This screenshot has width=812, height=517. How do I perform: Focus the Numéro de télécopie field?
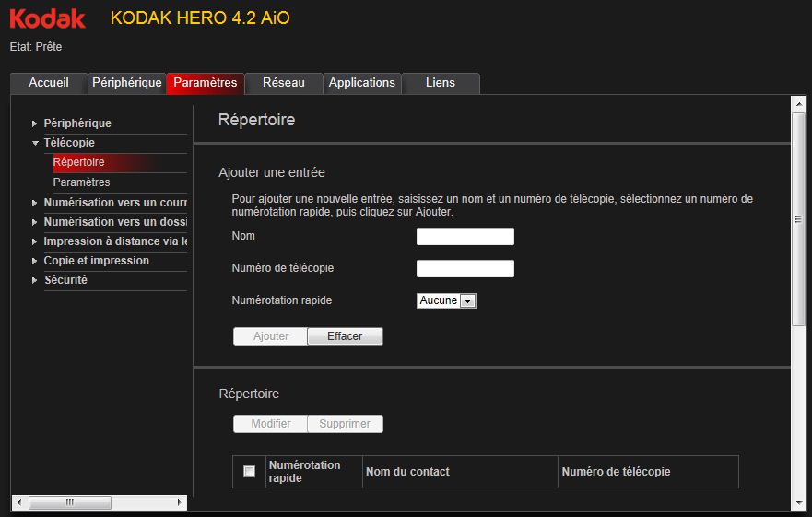tap(465, 269)
